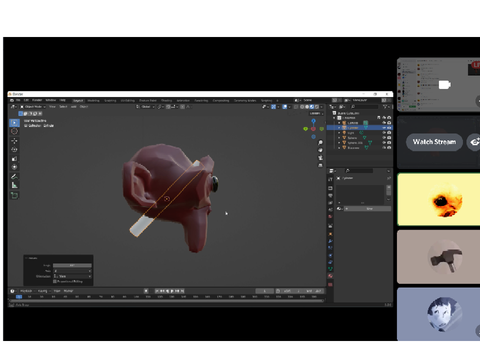Screen dimensions: 480x360
Task: Toggle camera view gizmo button
Action: point(320,158)
